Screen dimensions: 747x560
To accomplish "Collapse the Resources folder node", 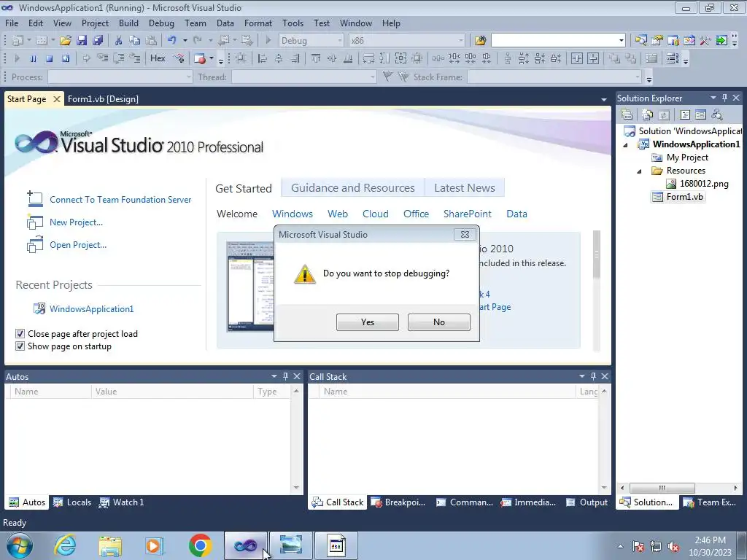I will (639, 171).
